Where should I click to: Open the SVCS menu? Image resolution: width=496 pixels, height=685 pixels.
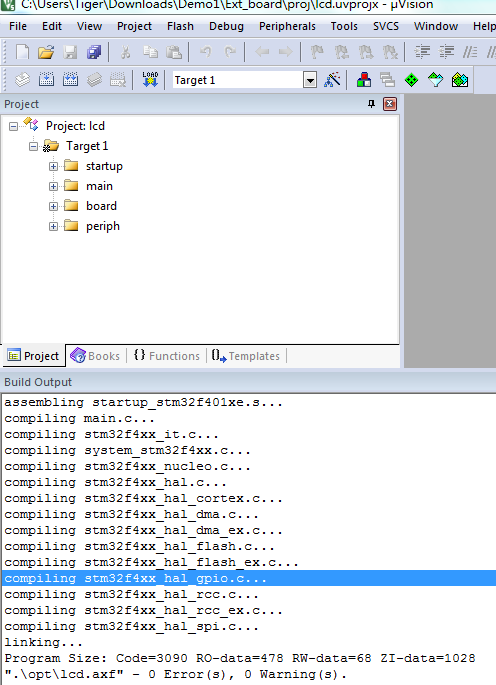386,26
